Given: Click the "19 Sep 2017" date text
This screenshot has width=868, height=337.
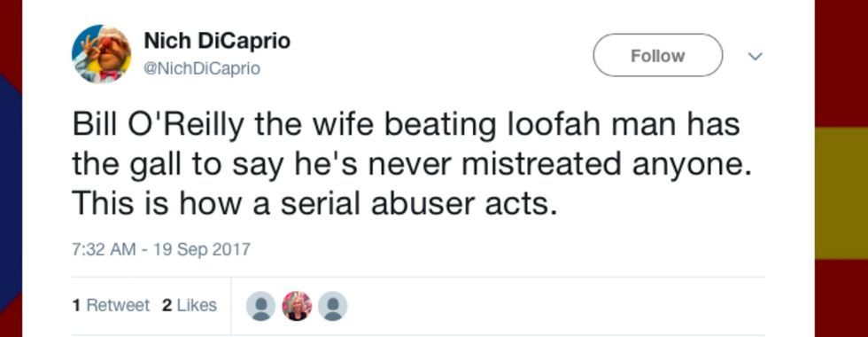Looking at the screenshot, I should click(202, 249).
